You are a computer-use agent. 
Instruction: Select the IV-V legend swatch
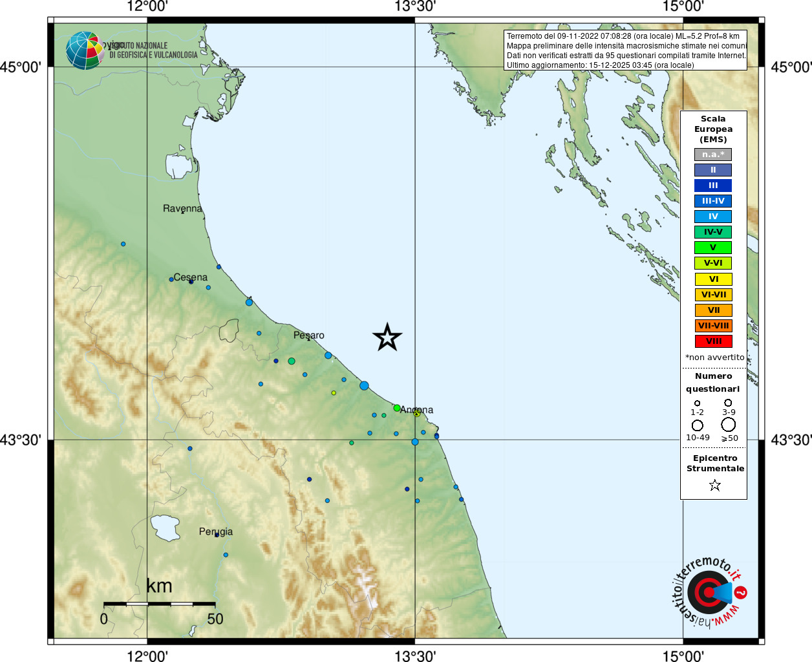point(713,232)
